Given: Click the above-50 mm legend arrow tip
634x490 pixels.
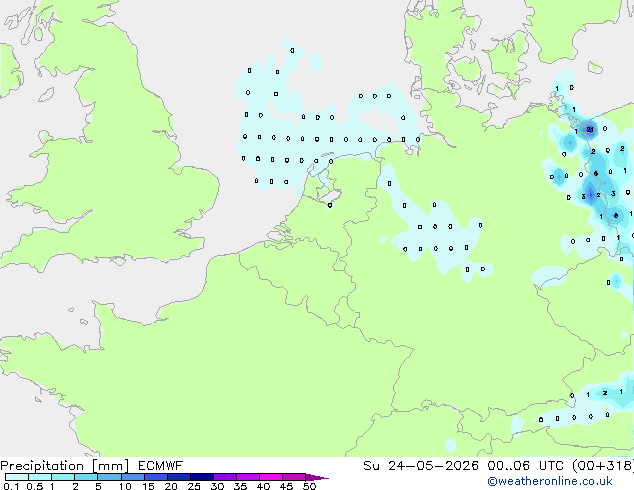Looking at the screenshot, I should [x=317, y=477].
